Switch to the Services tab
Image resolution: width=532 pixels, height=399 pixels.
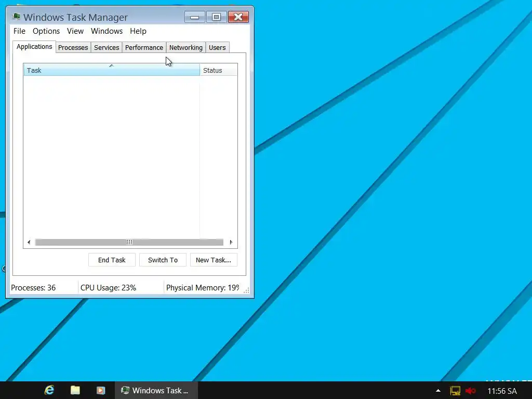[x=107, y=47]
